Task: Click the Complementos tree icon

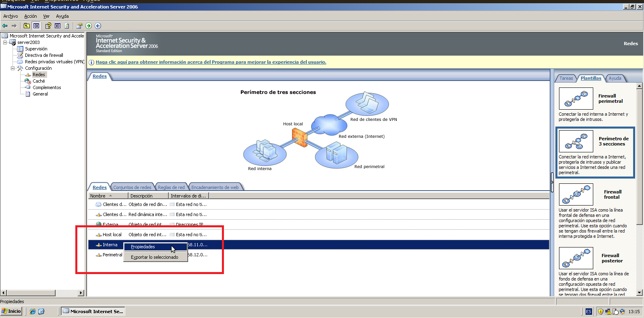Action: coord(28,87)
